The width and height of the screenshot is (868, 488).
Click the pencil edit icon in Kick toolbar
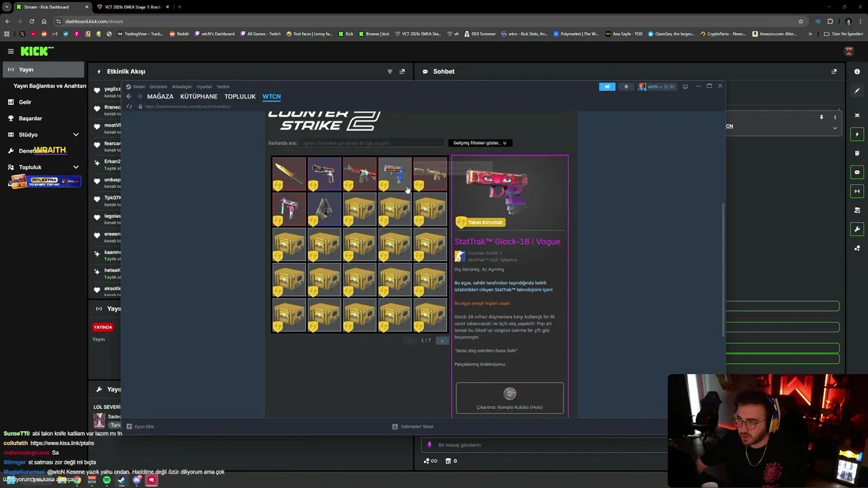(857, 91)
